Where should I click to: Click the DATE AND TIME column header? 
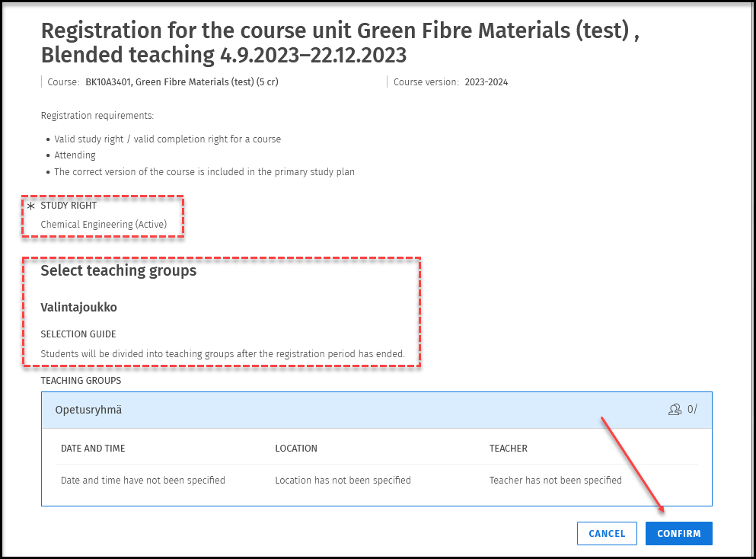[93, 449]
